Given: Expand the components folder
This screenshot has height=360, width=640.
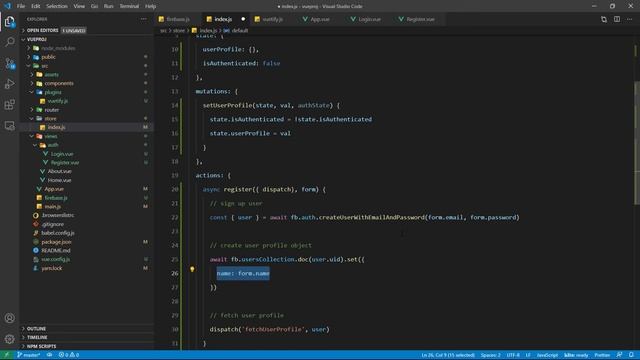Looking at the screenshot, I should (x=87, y=83).
